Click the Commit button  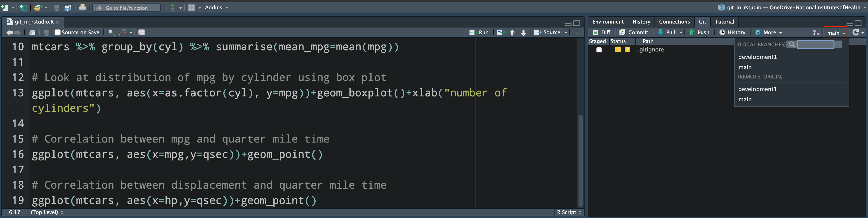tap(634, 32)
